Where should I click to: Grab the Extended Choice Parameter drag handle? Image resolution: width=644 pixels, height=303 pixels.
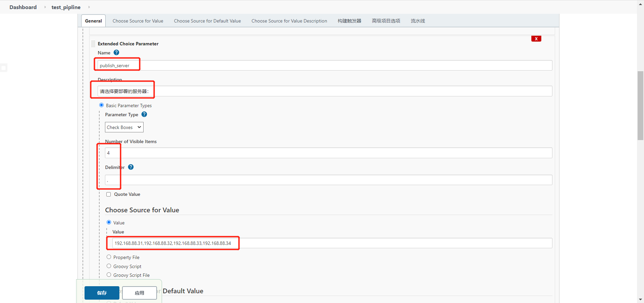pyautogui.click(x=93, y=44)
